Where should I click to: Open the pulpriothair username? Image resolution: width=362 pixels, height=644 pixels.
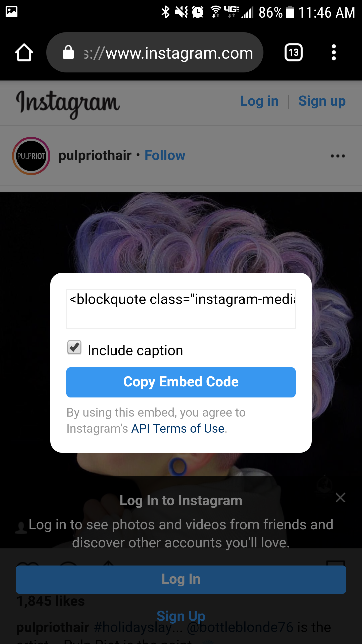pos(95,155)
